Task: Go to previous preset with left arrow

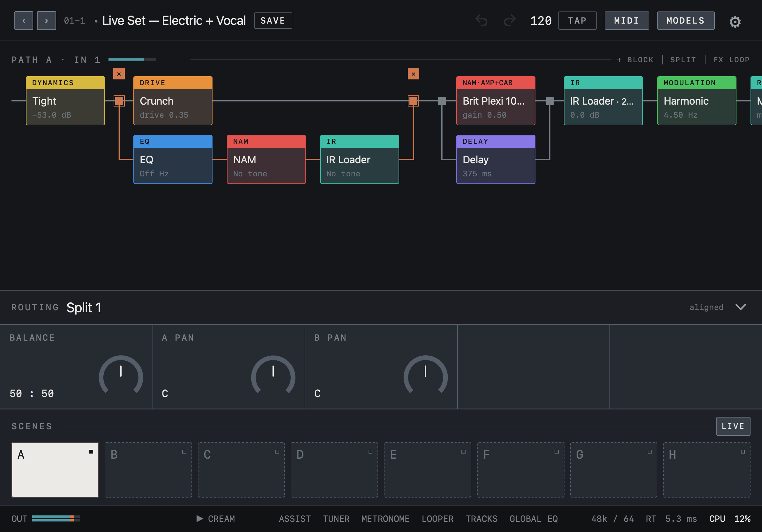Action: (24, 20)
